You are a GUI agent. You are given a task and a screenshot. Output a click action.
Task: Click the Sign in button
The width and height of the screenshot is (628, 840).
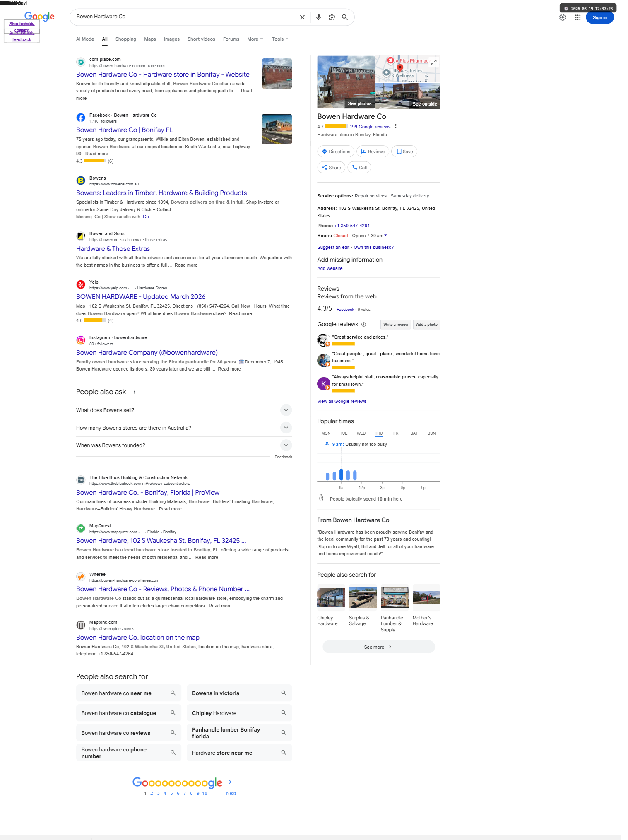[599, 17]
